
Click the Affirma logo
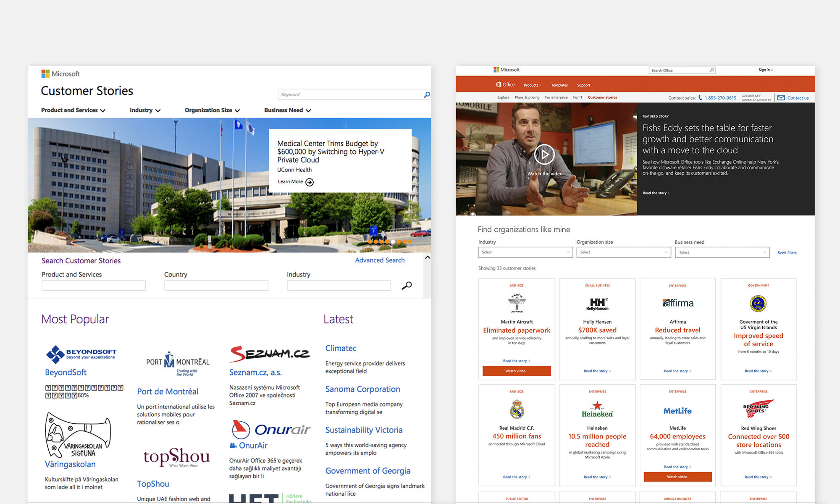678,303
